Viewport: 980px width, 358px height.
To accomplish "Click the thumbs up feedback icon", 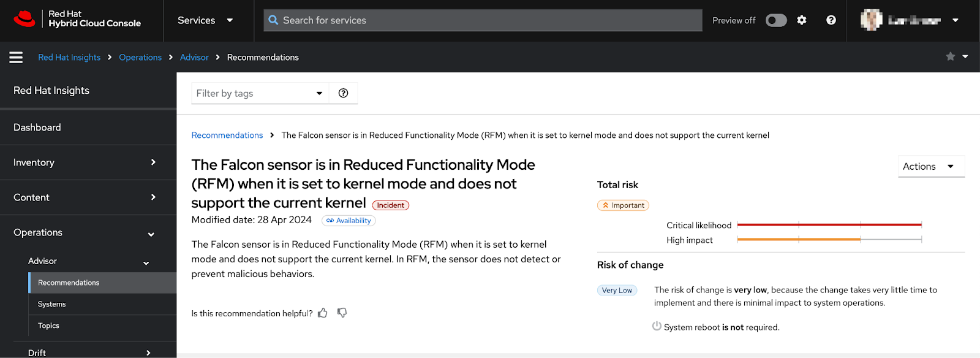I will (323, 313).
